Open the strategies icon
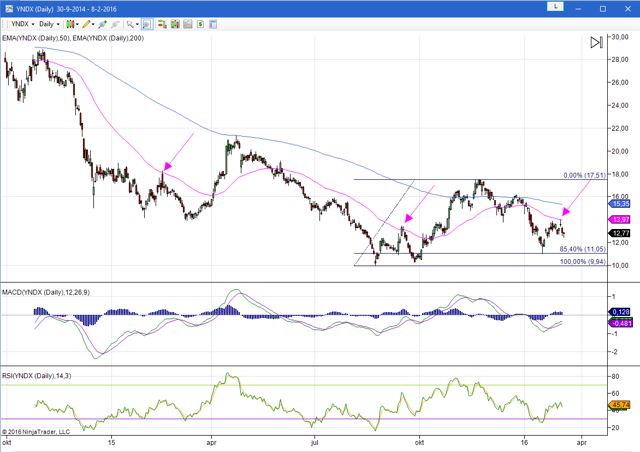The height and width of the screenshot is (452, 640). (x=200, y=24)
